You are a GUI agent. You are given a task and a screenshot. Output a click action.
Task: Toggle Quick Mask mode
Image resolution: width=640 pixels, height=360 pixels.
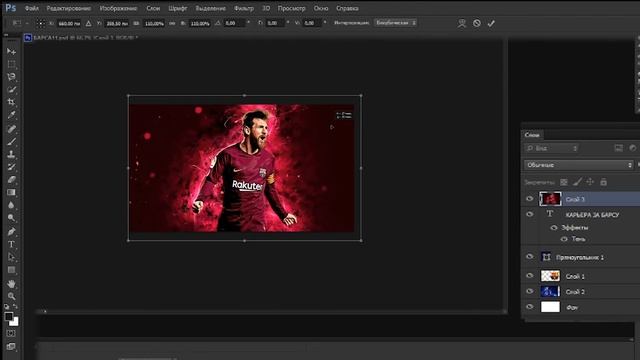pyautogui.click(x=11, y=333)
